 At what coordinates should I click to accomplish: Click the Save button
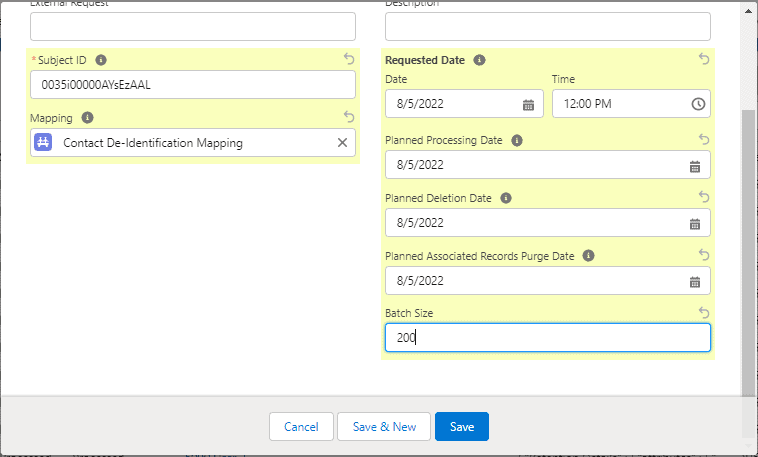click(462, 427)
